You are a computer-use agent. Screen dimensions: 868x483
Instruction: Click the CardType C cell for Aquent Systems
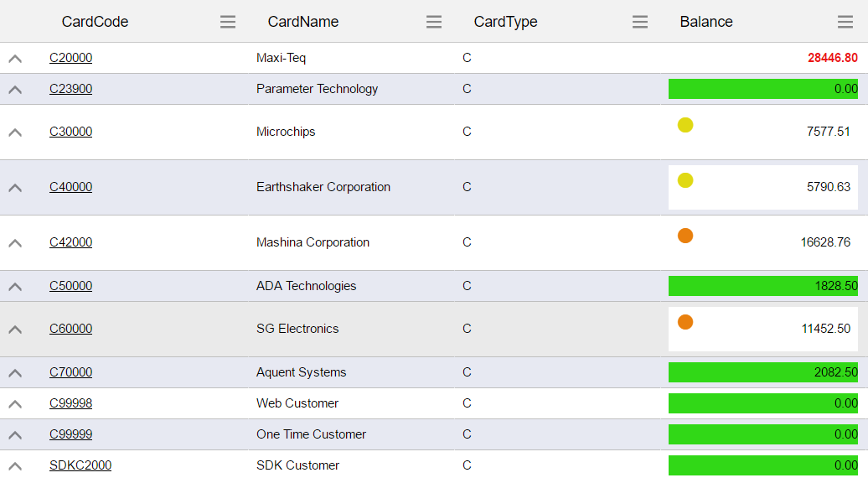coord(467,372)
